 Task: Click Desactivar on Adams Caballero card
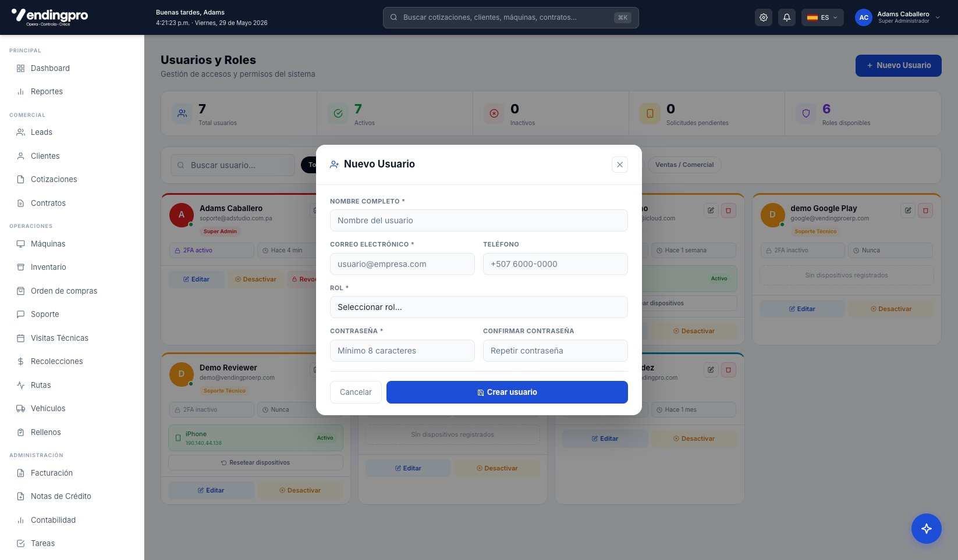(x=256, y=279)
